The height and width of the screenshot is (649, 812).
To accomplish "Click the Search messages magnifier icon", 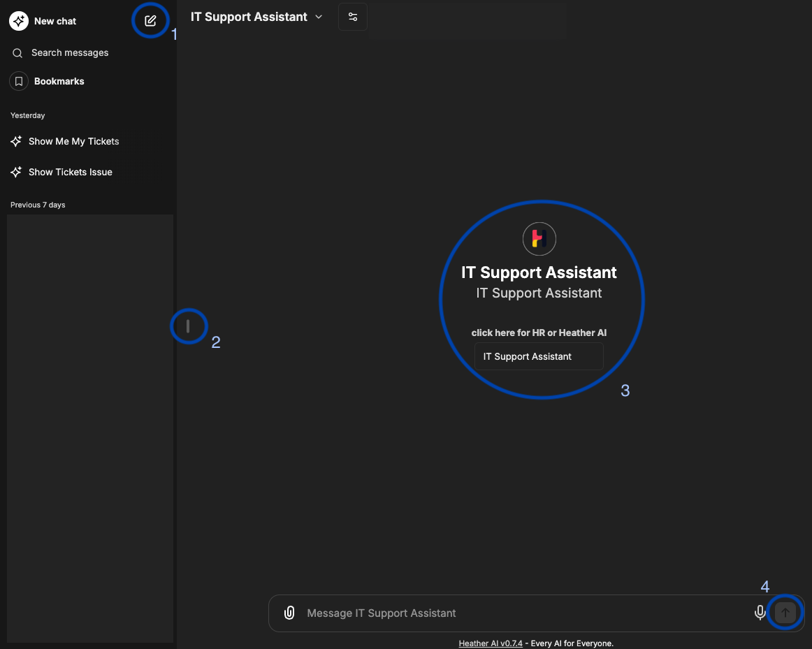I will point(18,53).
